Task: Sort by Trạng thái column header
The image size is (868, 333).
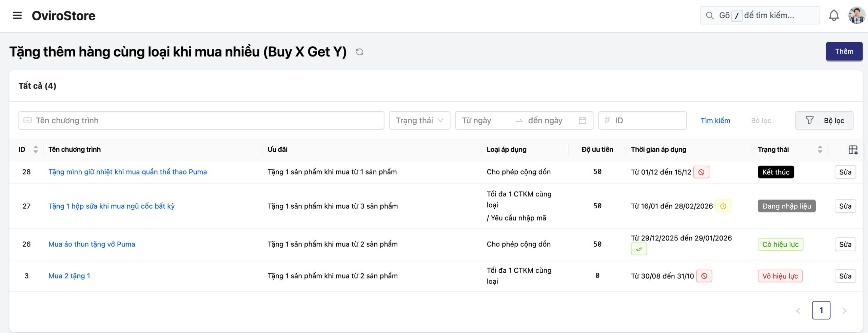Action: pyautogui.click(x=820, y=149)
